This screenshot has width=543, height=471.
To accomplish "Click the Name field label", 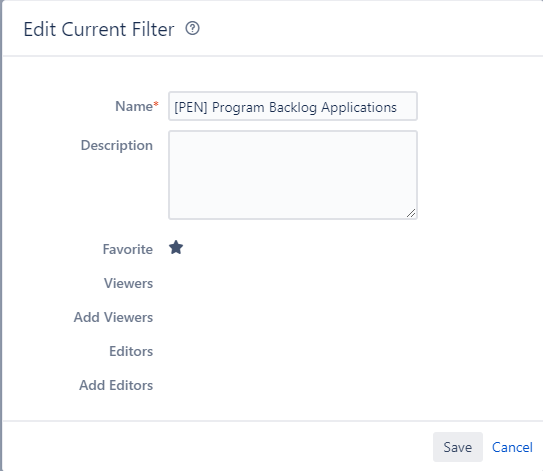I will [134, 106].
